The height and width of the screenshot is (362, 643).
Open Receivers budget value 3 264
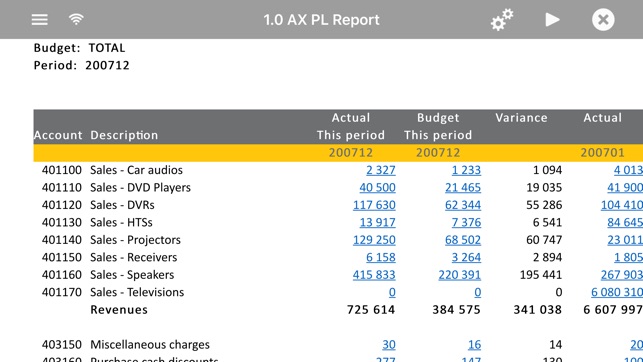466,257
